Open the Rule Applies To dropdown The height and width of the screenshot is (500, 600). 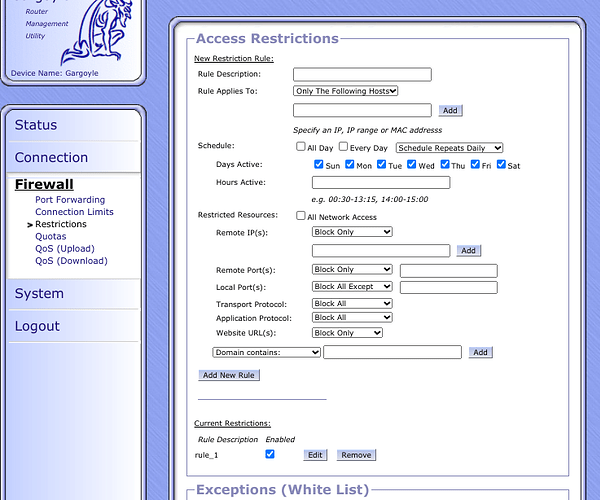pos(346,91)
